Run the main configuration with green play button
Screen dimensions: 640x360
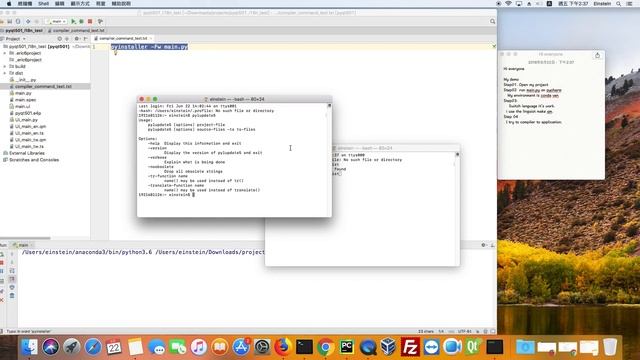pos(73,21)
